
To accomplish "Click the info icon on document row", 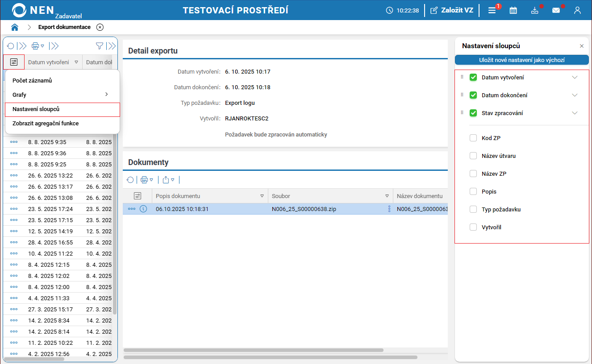I will (x=143, y=209).
